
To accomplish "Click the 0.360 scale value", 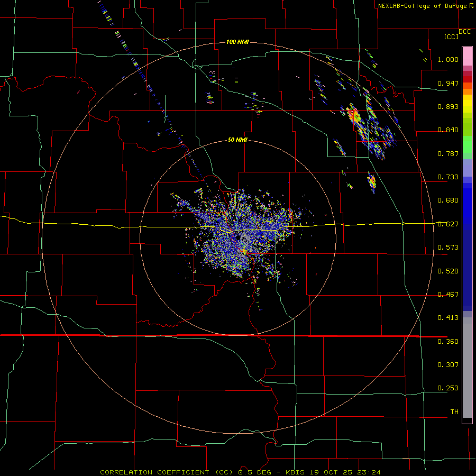I will (448, 342).
